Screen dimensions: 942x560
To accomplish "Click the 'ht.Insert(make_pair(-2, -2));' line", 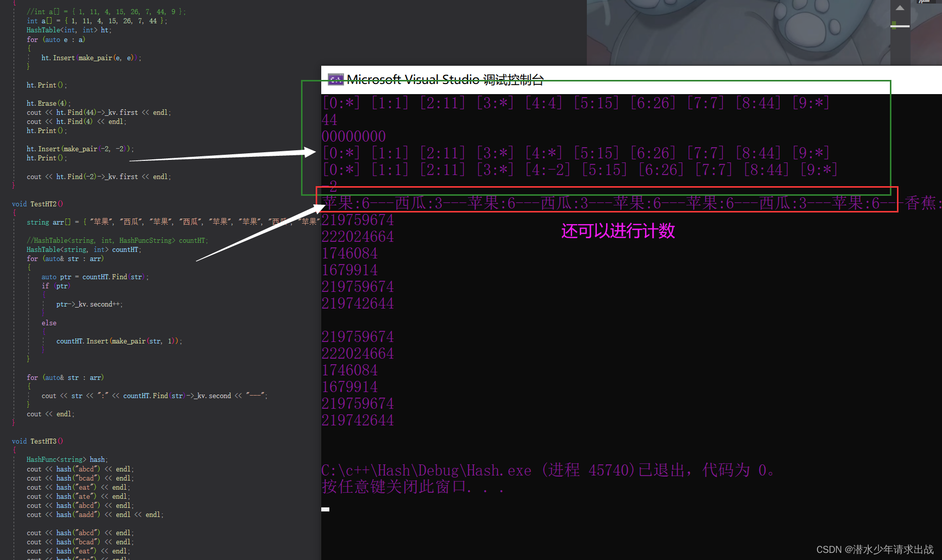I will pyautogui.click(x=80, y=149).
